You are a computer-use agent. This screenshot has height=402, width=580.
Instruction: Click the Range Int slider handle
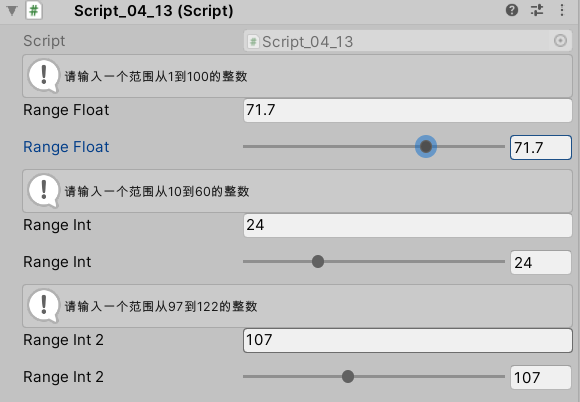pyautogui.click(x=318, y=261)
